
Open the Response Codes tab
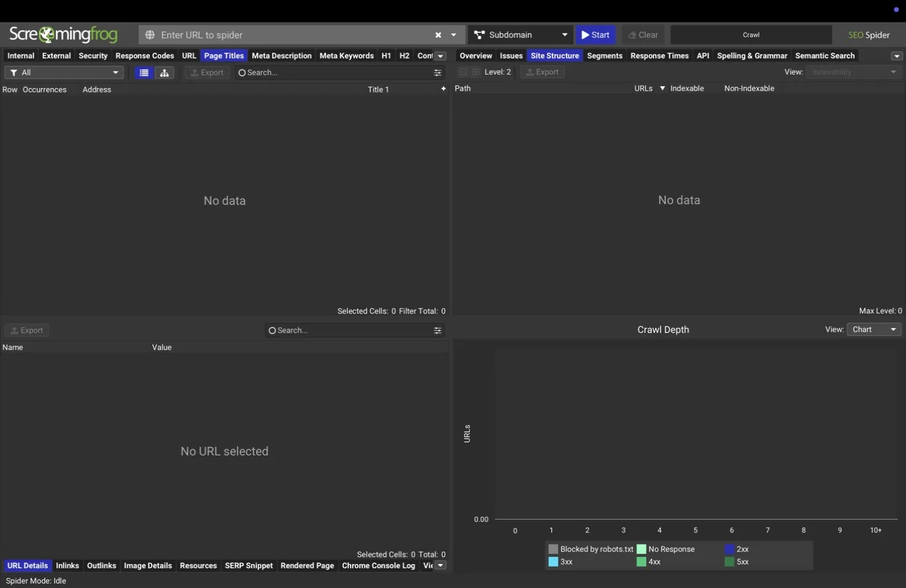click(145, 56)
